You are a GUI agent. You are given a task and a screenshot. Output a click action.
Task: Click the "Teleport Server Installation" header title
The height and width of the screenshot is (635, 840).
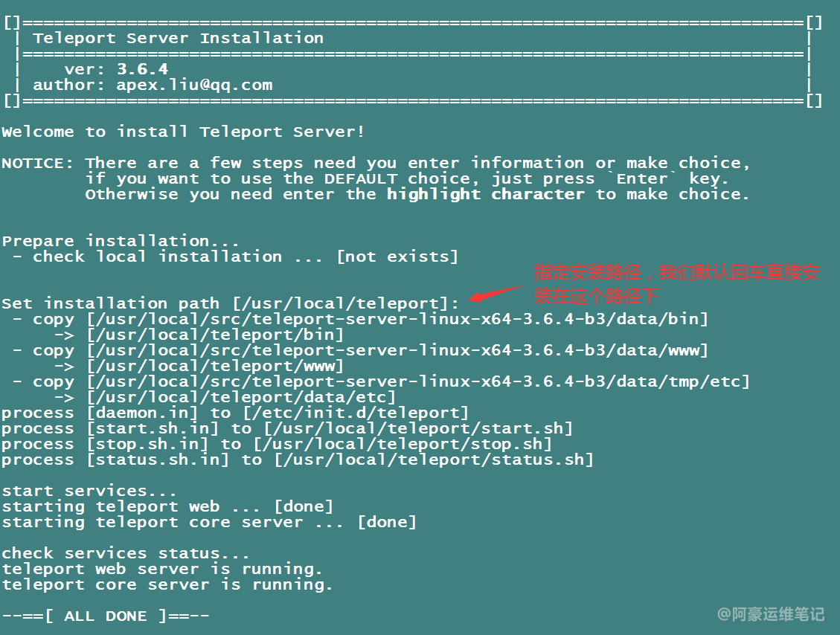click(x=178, y=38)
